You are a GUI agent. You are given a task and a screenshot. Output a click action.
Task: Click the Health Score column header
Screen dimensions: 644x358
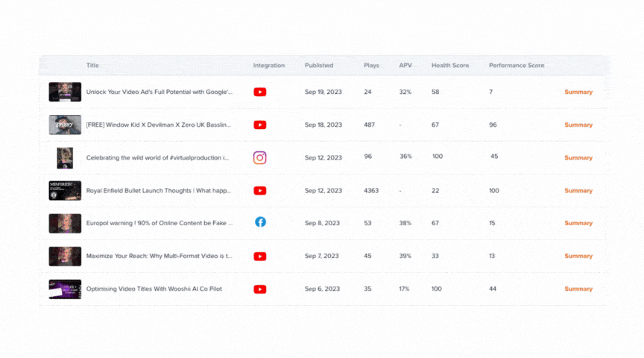[x=449, y=66]
